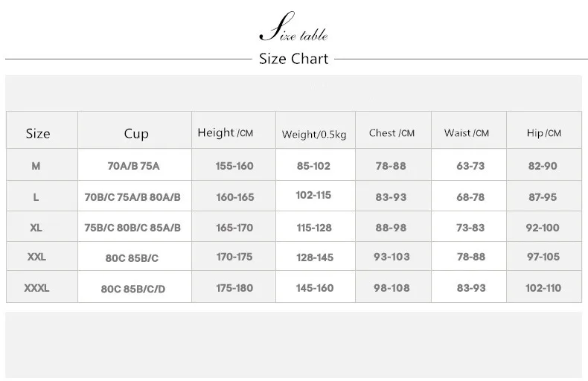
Task: Click hip value '87-95'
Action: click(x=543, y=197)
